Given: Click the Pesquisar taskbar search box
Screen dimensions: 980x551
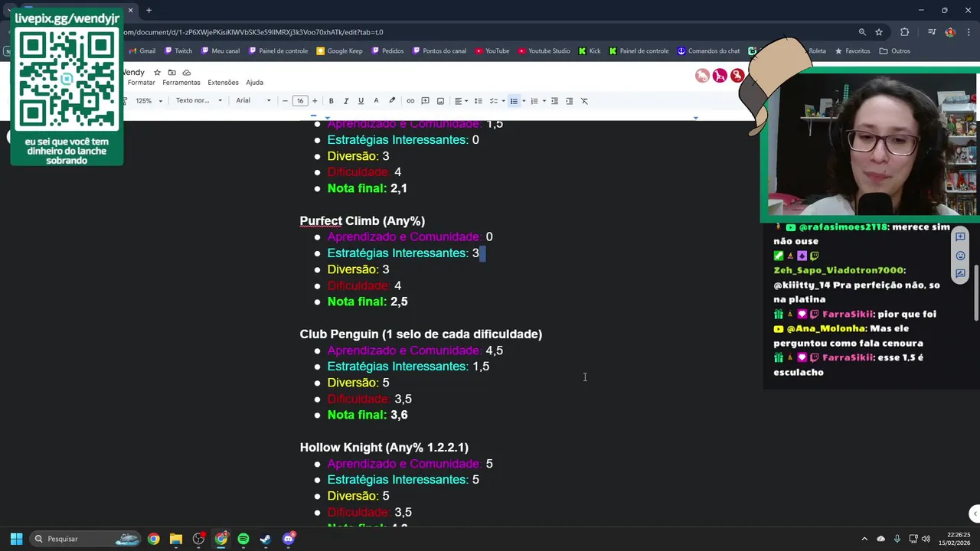Looking at the screenshot, I should point(86,539).
